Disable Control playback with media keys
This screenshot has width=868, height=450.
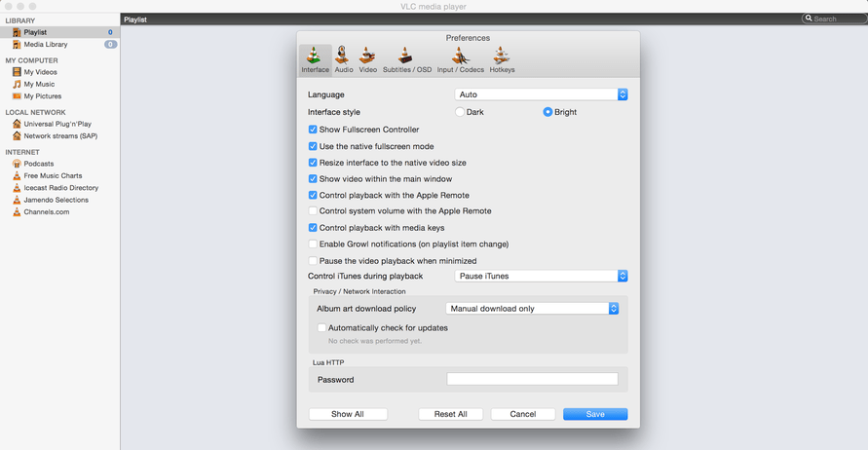313,228
